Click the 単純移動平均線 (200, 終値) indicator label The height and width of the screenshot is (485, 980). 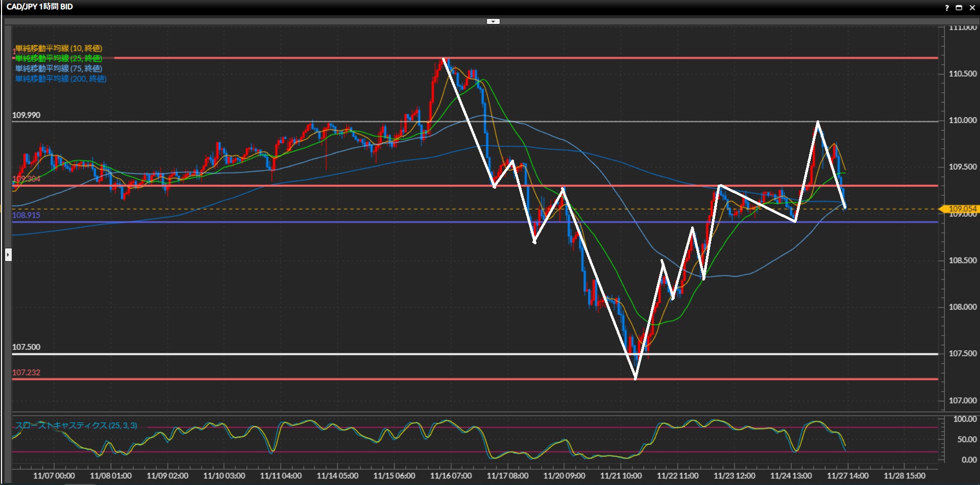[61, 79]
